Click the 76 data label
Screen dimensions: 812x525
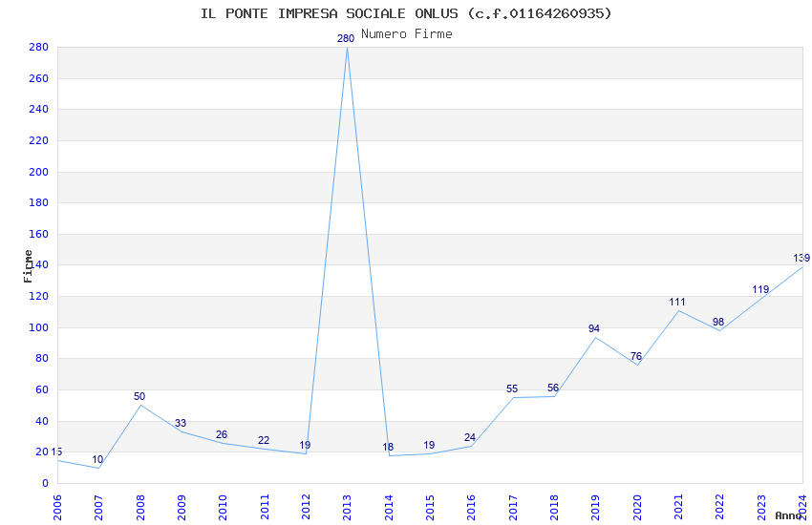636,356
